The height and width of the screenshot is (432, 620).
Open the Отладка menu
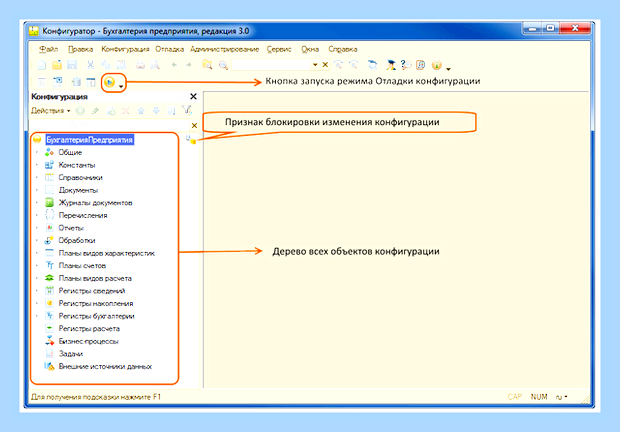(x=169, y=49)
